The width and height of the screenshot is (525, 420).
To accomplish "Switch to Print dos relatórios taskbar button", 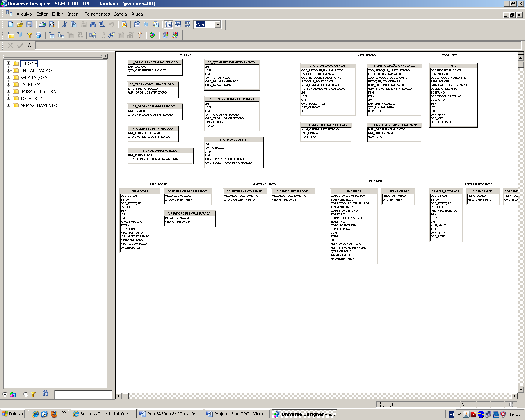I will (170, 414).
